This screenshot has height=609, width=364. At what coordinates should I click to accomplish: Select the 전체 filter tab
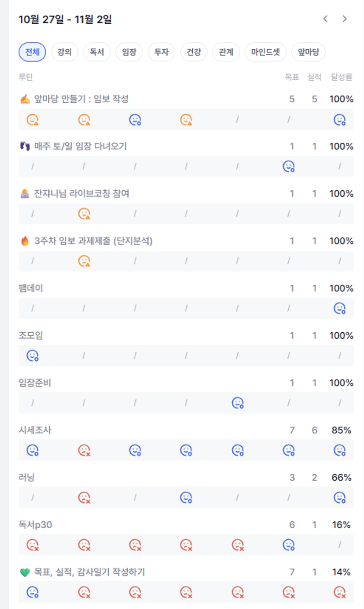(x=32, y=52)
